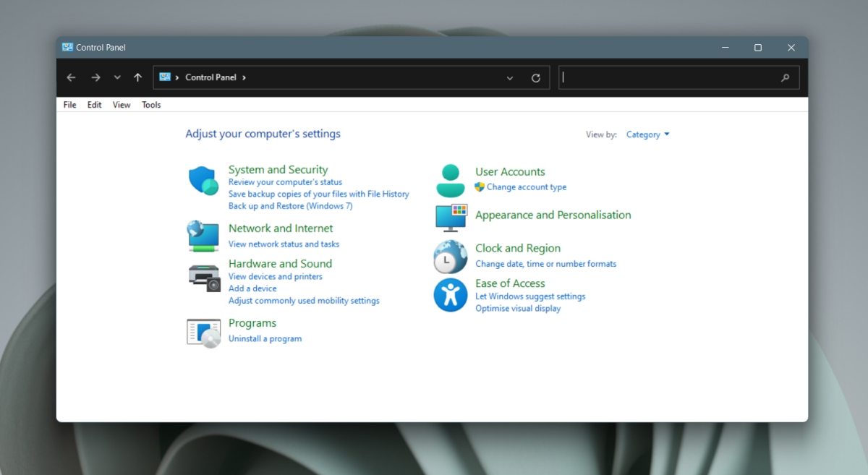Viewport: 868px width, 475px height.
Task: Refresh the Control Panel address bar
Action: [x=536, y=78]
